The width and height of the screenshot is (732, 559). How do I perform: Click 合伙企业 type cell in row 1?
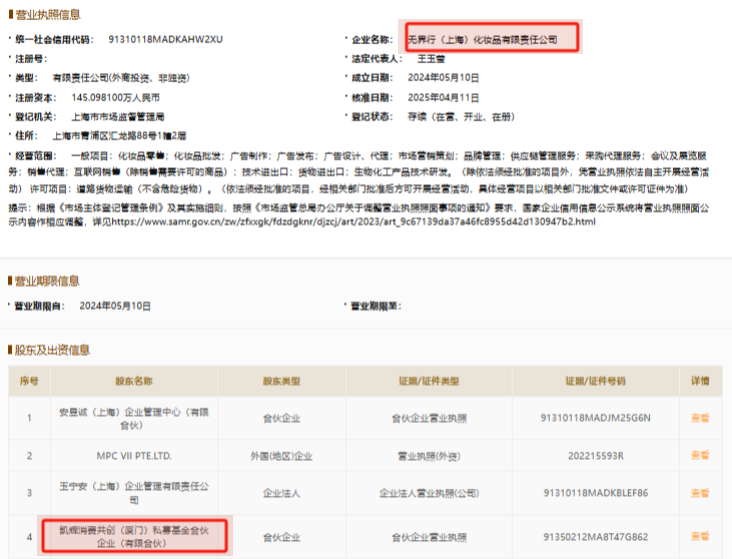coord(282,418)
